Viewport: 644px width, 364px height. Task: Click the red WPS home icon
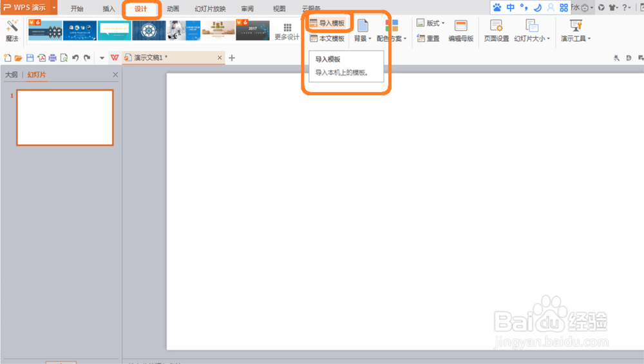(115, 58)
